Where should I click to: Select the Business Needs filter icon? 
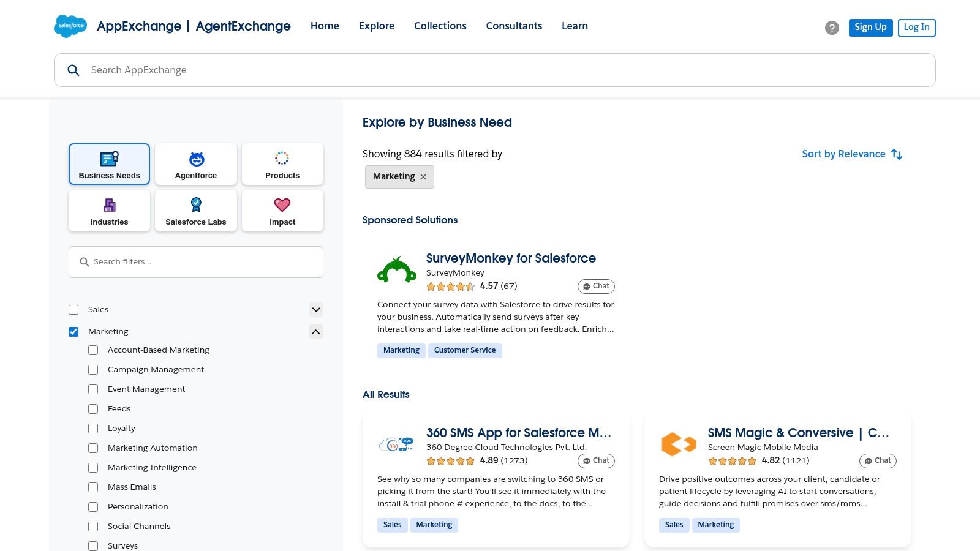[109, 159]
